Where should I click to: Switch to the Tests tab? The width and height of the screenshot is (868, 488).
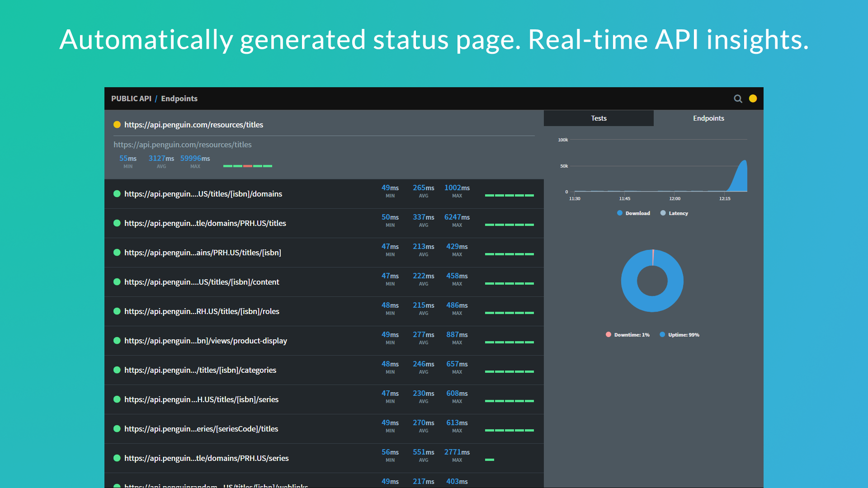599,118
